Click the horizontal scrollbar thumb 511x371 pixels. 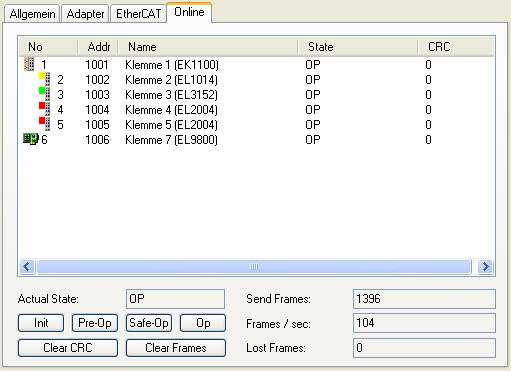[x=254, y=267]
